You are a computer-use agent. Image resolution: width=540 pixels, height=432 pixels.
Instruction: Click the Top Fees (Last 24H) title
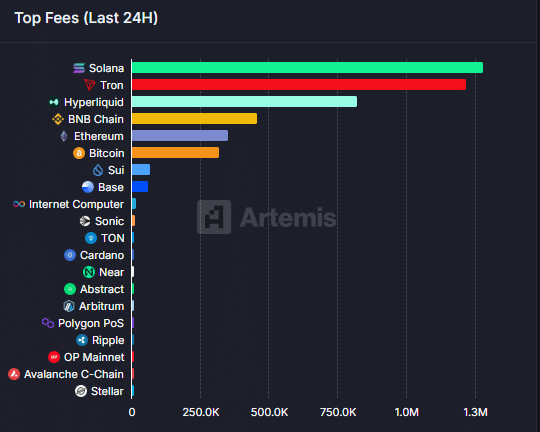86,18
